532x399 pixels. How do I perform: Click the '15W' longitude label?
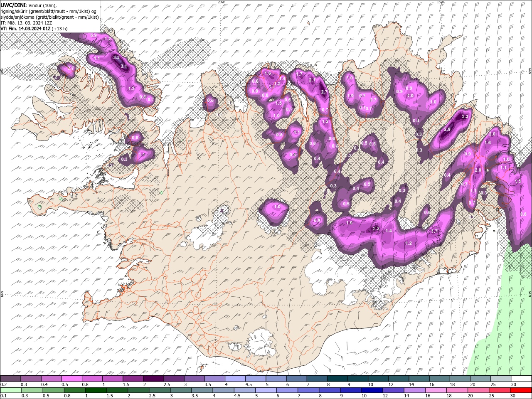pyautogui.click(x=441, y=2)
